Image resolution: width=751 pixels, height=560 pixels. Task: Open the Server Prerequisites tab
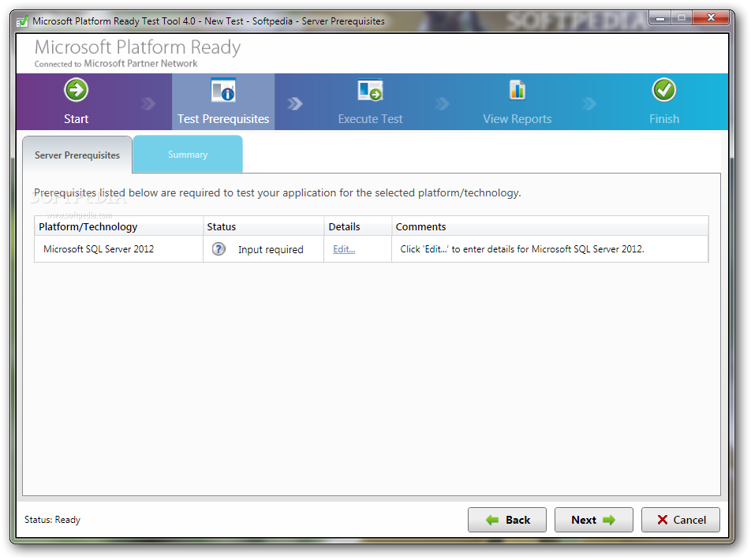(x=77, y=155)
